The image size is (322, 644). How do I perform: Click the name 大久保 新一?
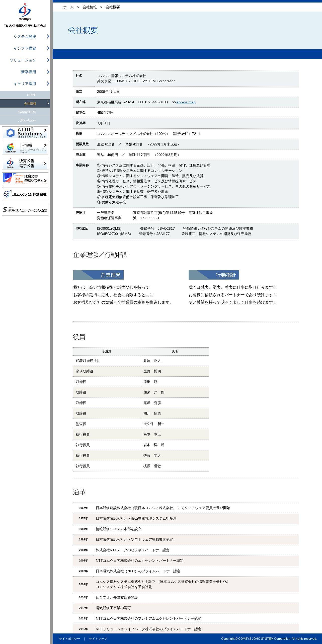(154, 424)
